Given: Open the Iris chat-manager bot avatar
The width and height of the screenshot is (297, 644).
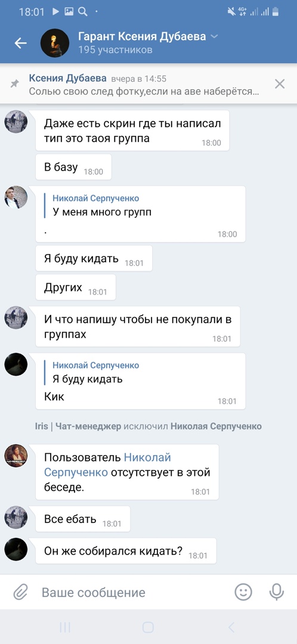Looking at the screenshot, I should 16,456.
